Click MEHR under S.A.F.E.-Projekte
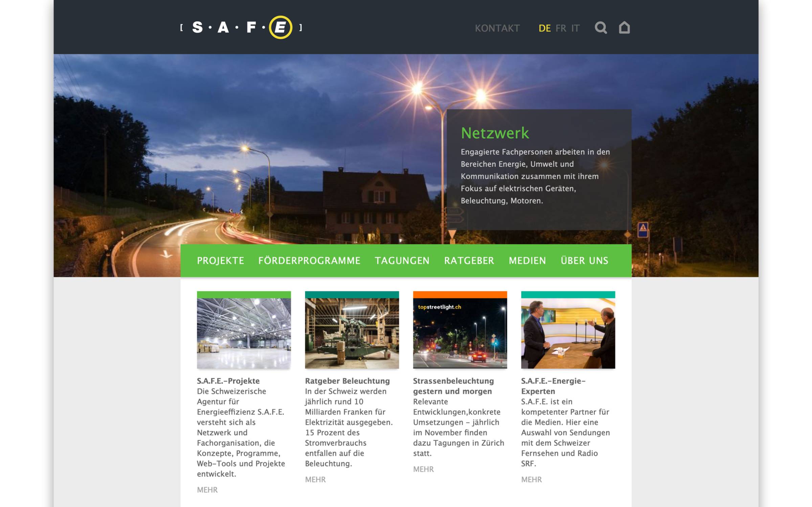The height and width of the screenshot is (507, 812). 207,490
